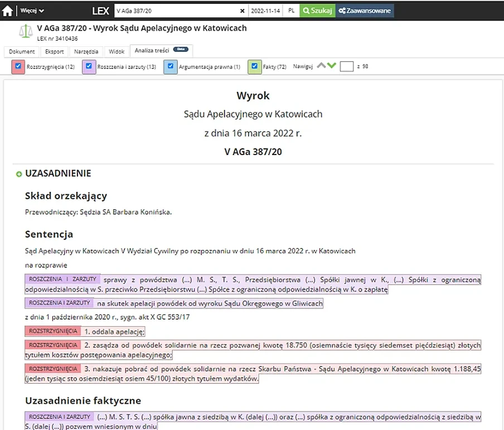Click 'z dnia 1 października 2020 r., sygn. akt X GC 553/17'
Image resolution: width=504 pixels, height=430 pixels.
coord(108,317)
